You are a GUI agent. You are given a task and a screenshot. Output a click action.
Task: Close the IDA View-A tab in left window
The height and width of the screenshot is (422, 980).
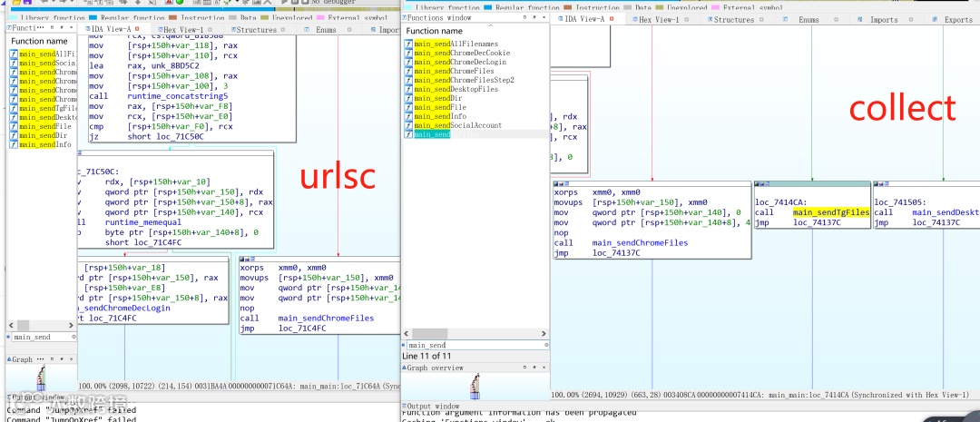pyautogui.click(x=139, y=29)
